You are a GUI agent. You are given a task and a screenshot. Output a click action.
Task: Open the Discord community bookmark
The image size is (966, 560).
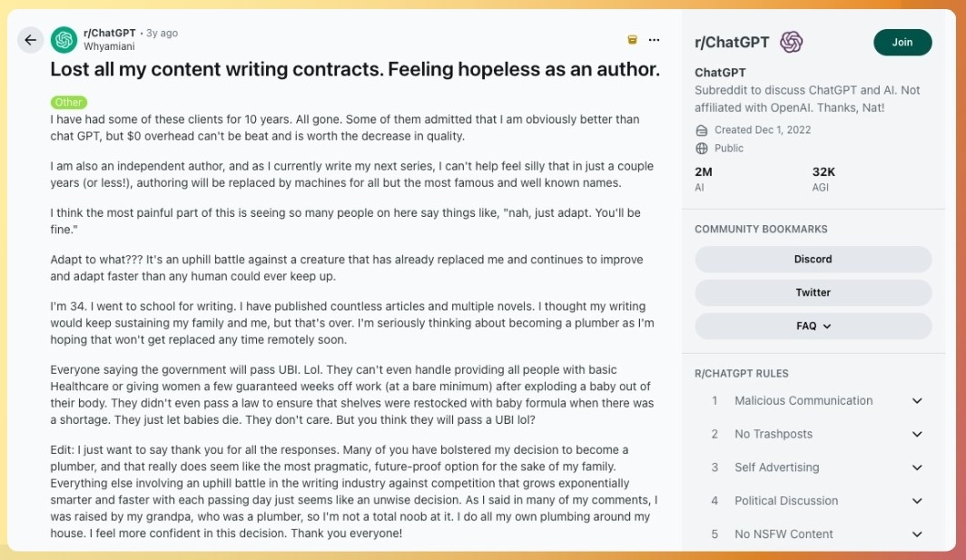[x=813, y=259]
